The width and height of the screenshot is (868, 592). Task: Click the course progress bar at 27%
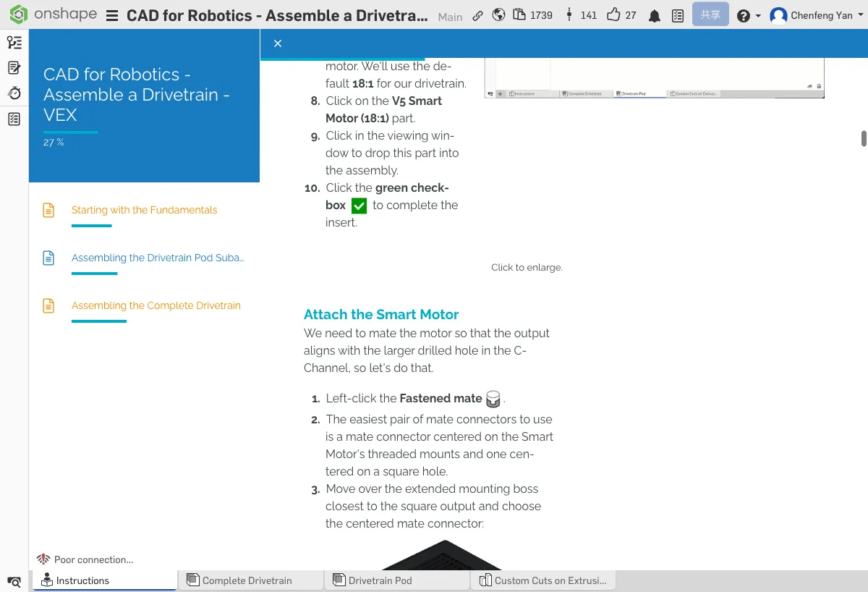coord(71,132)
